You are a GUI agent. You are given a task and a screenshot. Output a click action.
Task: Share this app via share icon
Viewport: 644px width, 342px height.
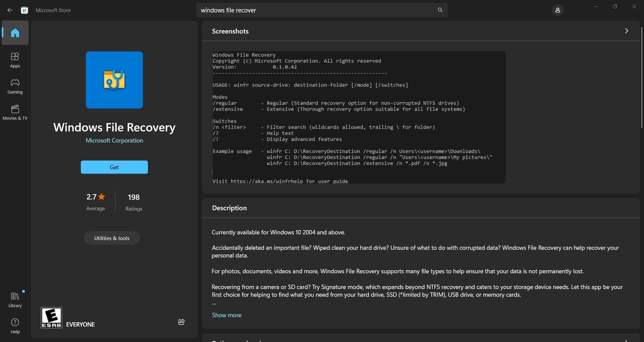tap(181, 322)
